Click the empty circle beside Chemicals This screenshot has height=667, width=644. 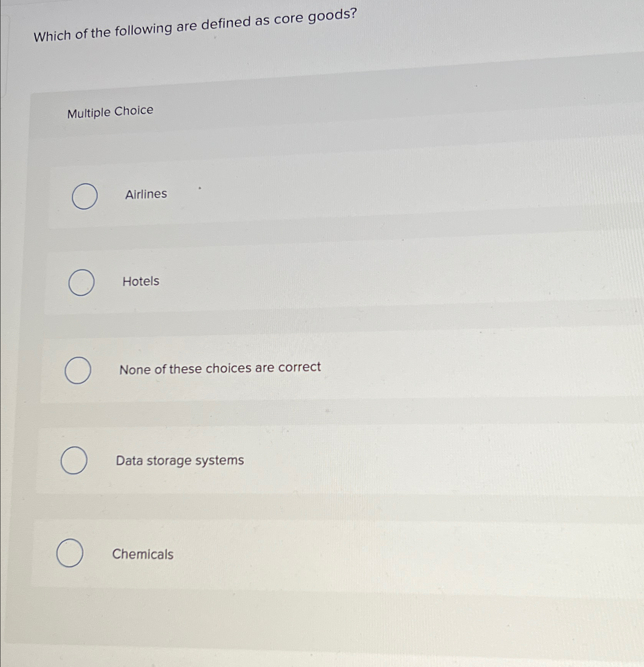click(70, 553)
